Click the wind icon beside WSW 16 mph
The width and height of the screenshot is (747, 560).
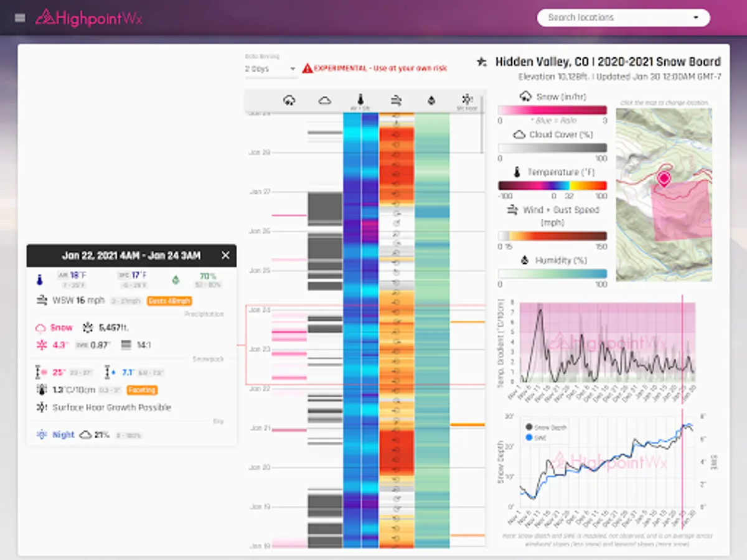[42, 301]
